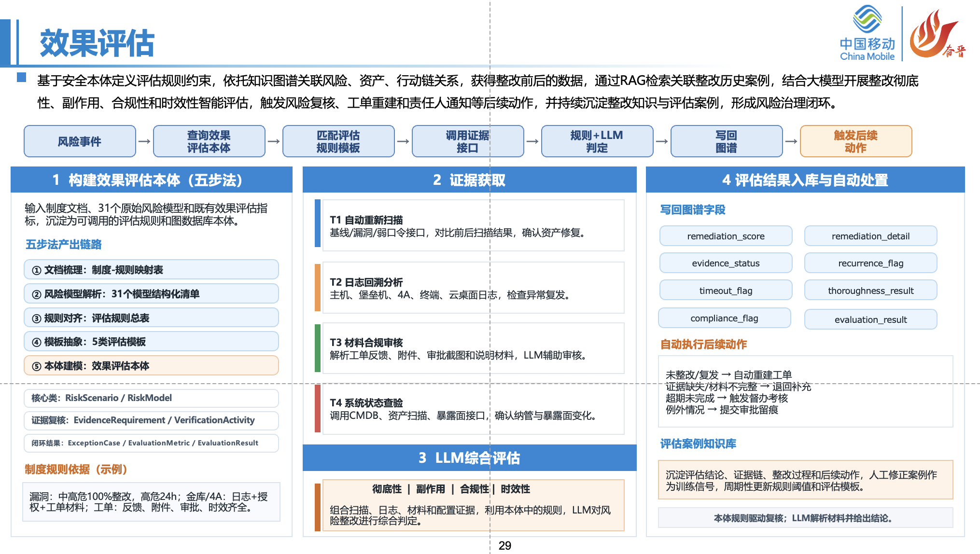Select the 调用证据接口 flow box
This screenshot has height=554, width=980.
[x=468, y=141]
